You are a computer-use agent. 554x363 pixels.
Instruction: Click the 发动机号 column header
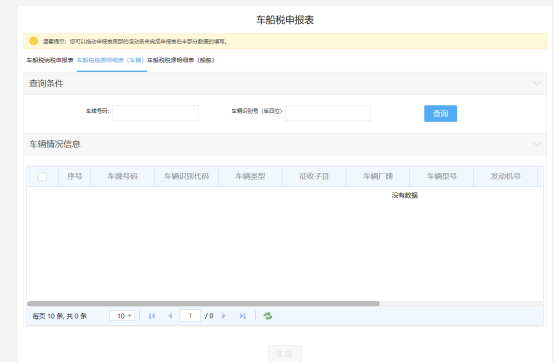[x=506, y=176]
